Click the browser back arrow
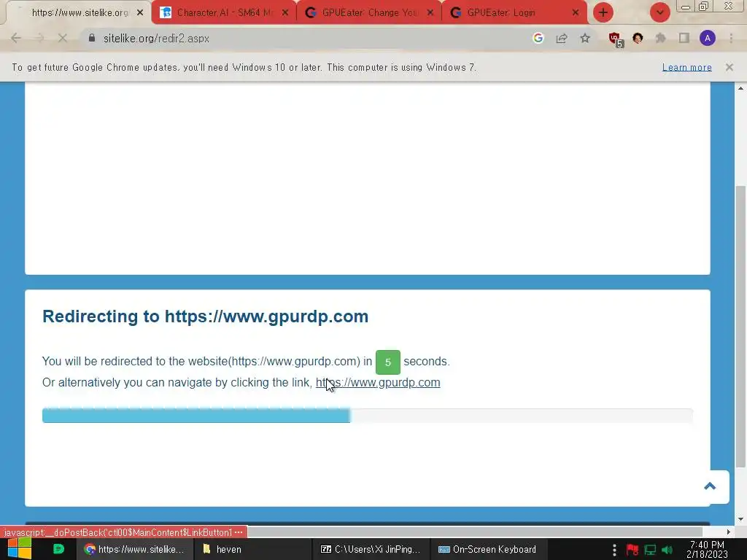The width and height of the screenshot is (747, 560). point(16,38)
